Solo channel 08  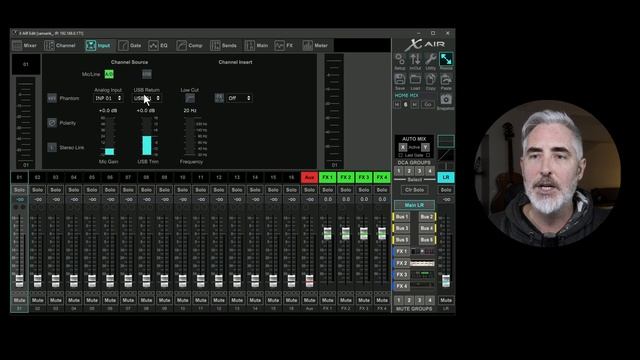(146, 190)
